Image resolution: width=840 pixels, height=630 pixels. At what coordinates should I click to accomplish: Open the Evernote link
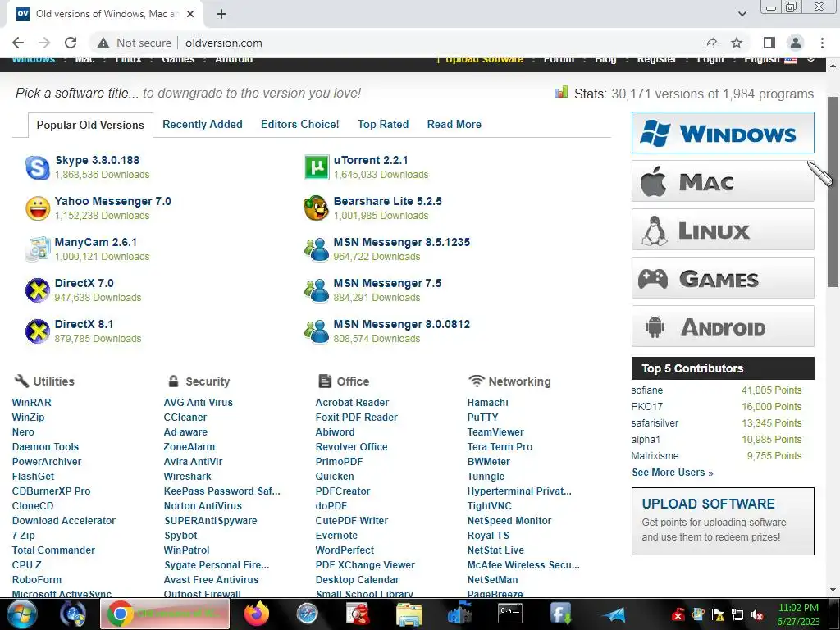(x=336, y=535)
